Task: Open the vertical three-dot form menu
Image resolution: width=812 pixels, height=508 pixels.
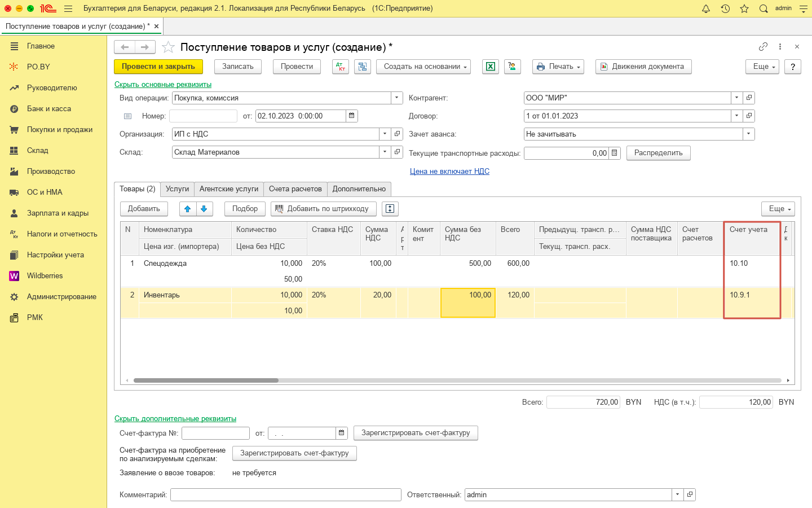Action: tap(780, 47)
